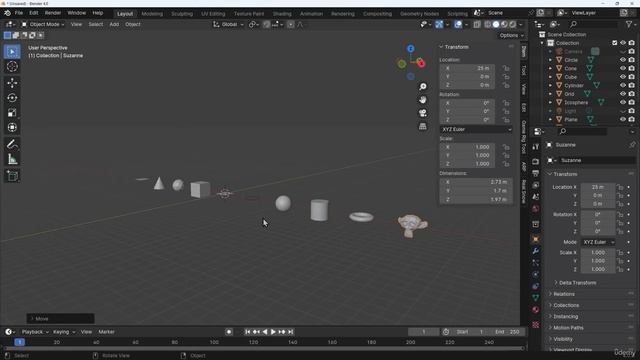Open the Playback dropdown
The height and width of the screenshot is (360, 640).
pos(35,332)
